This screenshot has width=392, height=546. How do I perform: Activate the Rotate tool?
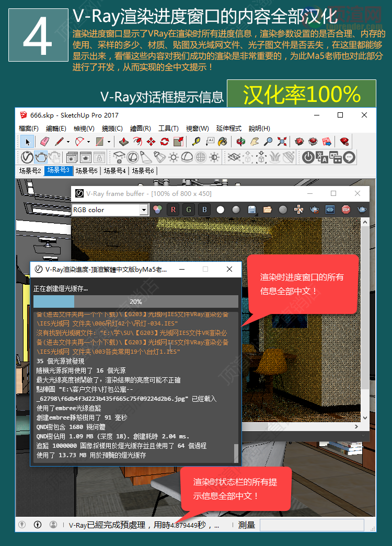(165, 142)
